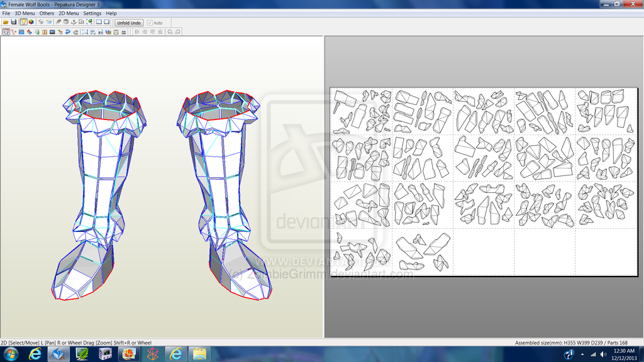Select the 2D select/move tool icon
Image resolution: width=644 pixels, height=362 pixels.
coord(6,32)
